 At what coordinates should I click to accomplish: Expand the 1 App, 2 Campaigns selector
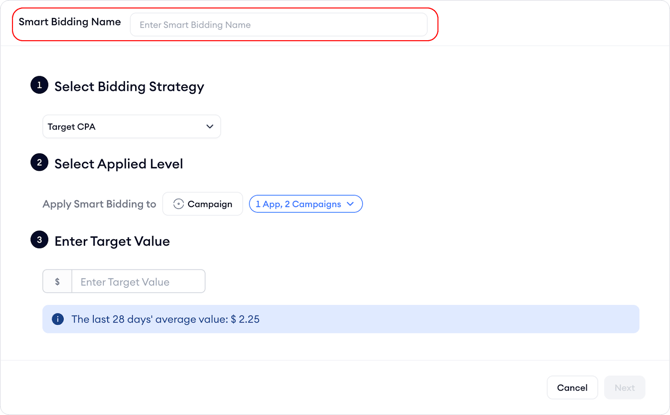pyautogui.click(x=305, y=204)
